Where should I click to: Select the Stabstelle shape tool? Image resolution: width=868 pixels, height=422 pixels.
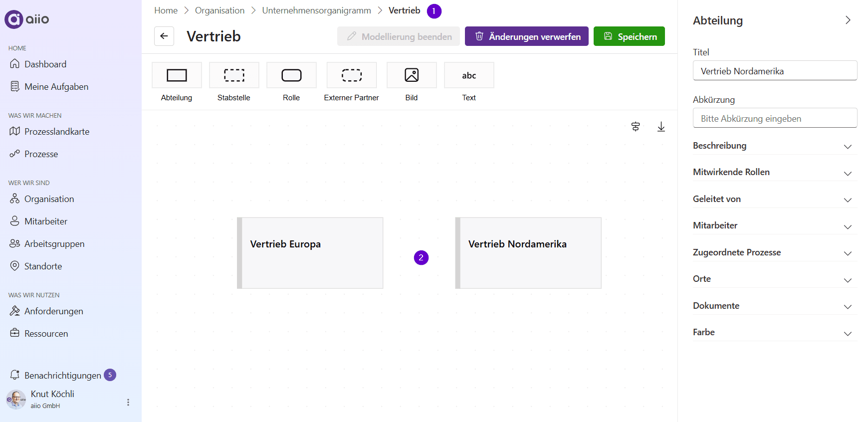[234, 75]
